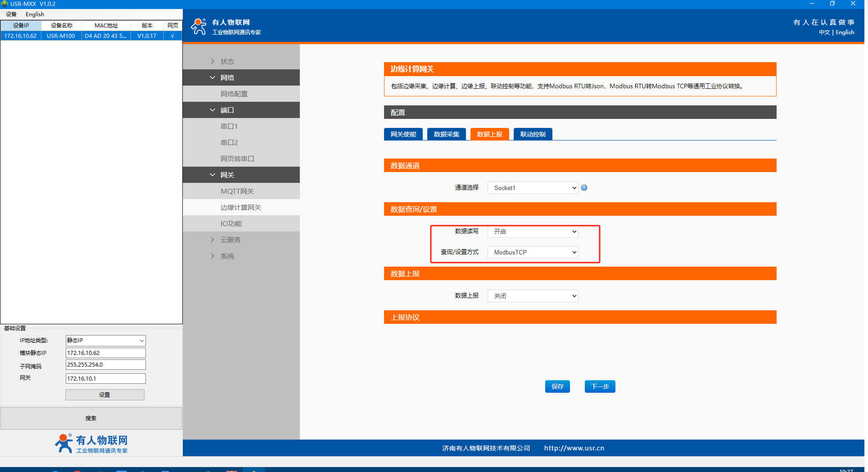Collapse the 网络 menu section
Screen dimensions: 868x472
tap(227, 77)
